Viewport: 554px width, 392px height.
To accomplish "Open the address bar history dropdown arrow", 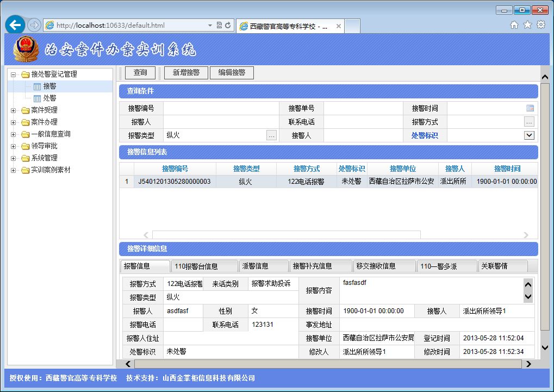I will tap(210, 25).
